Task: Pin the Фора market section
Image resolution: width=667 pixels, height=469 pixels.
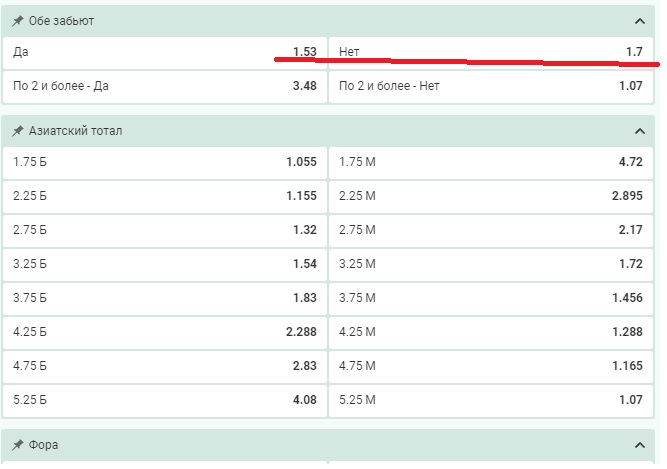Action: pos(17,445)
